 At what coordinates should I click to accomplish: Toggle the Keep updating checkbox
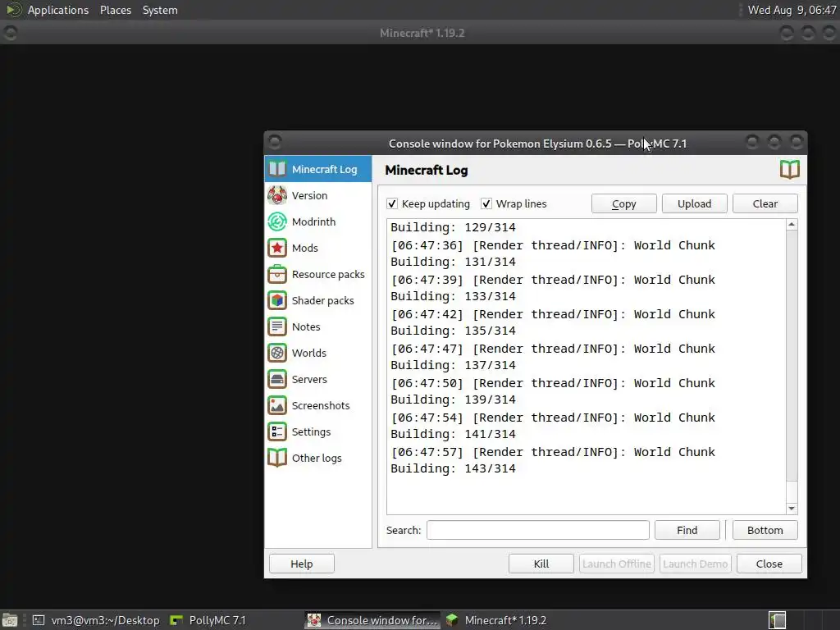tap(392, 203)
